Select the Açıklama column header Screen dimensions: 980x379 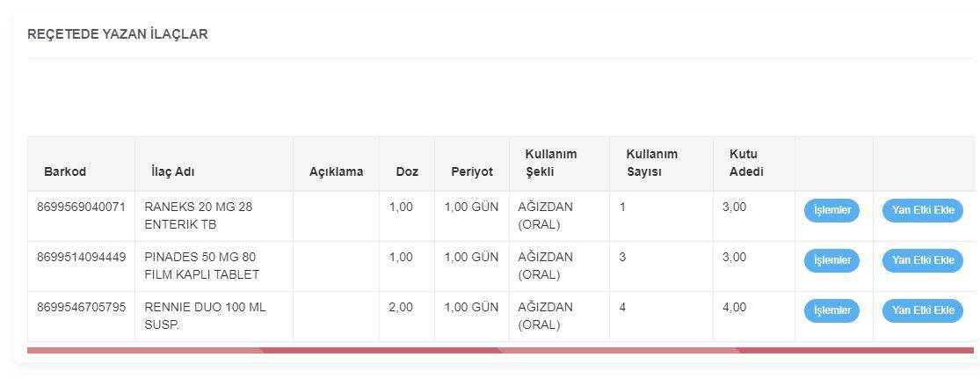[x=336, y=171]
